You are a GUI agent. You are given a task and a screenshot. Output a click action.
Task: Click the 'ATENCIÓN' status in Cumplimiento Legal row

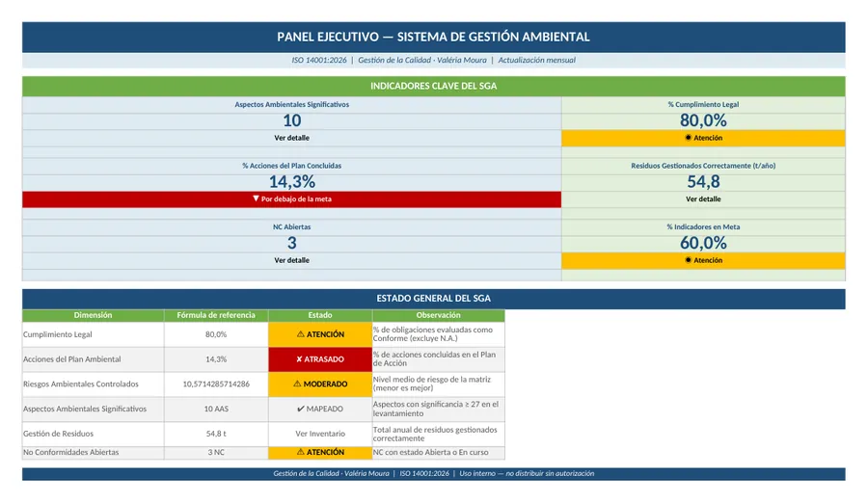(x=320, y=334)
